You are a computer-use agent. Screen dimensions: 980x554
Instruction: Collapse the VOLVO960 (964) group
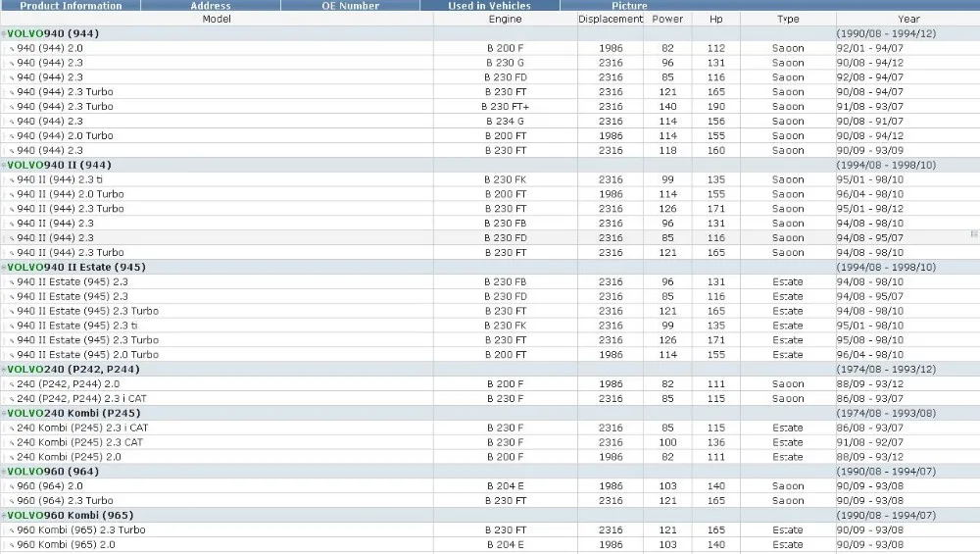pos(4,472)
